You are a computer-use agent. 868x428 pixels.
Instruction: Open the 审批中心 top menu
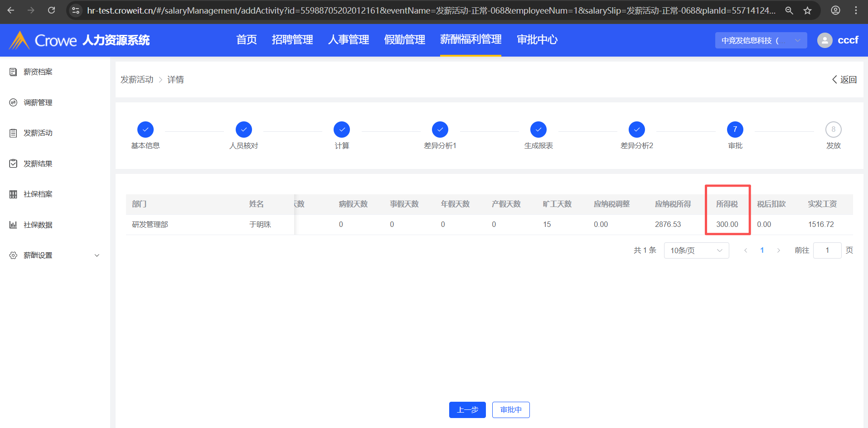(x=537, y=40)
